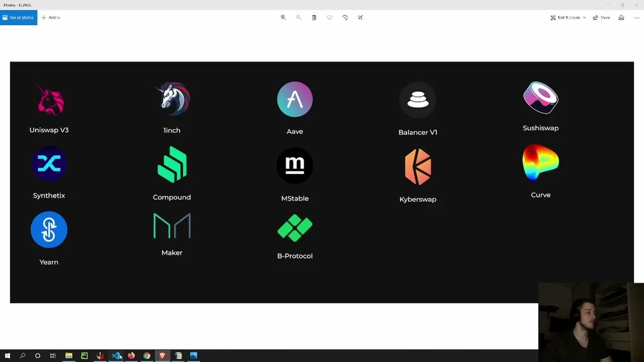Click the "B-Protocol" label text
Image resolution: width=644 pixels, height=362 pixels.
[x=295, y=256]
